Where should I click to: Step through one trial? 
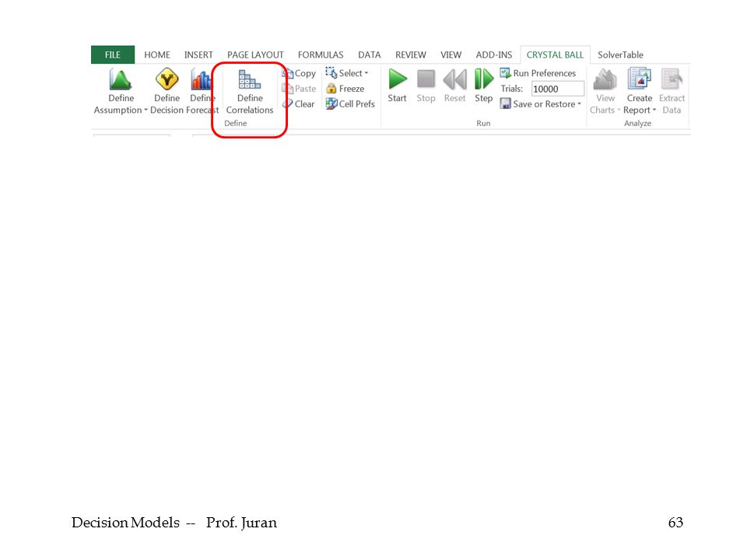click(483, 86)
